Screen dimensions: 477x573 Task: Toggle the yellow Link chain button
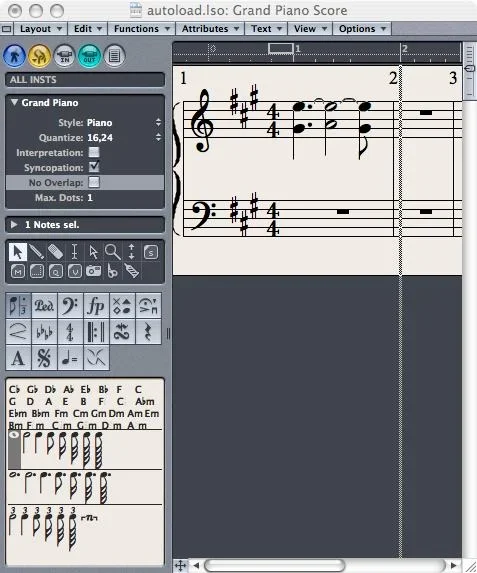[39, 56]
